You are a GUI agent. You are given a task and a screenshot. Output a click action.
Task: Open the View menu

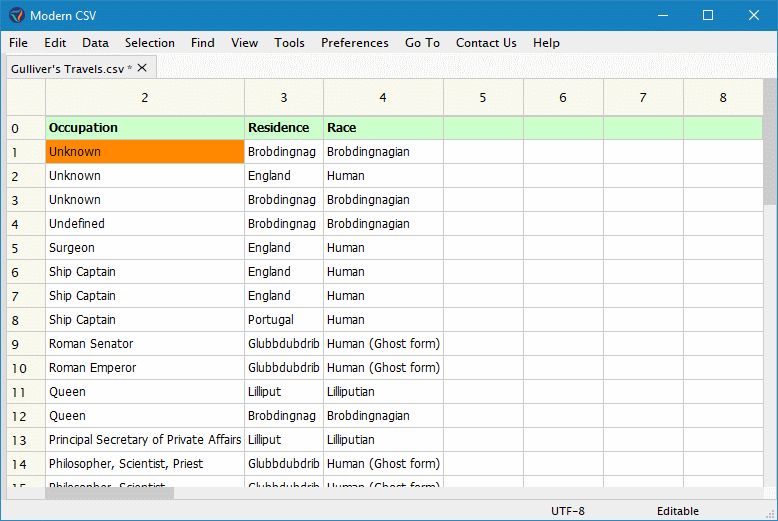(x=244, y=43)
